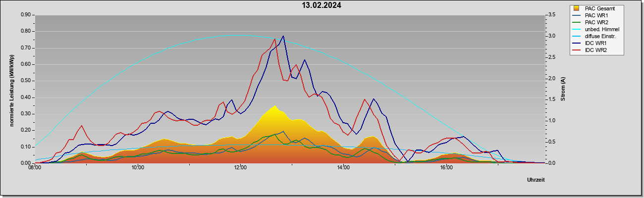Click the chart title 13.02.2024
This screenshot has height=198, width=644.
322,5
